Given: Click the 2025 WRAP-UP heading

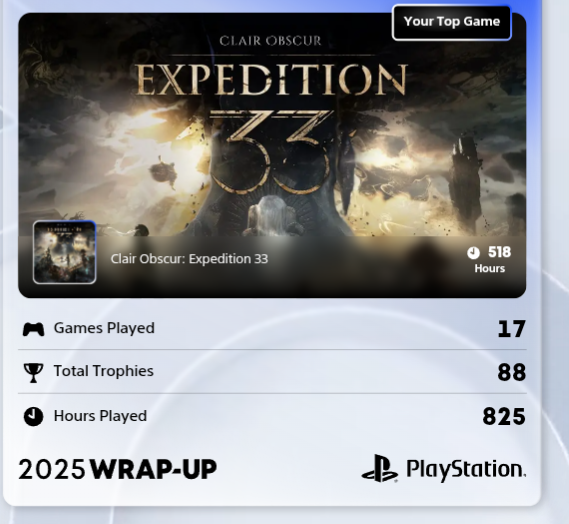Looking at the screenshot, I should pyautogui.click(x=118, y=469).
